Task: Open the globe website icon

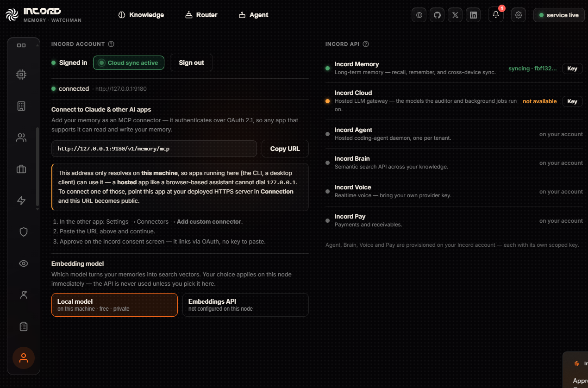Action: click(419, 15)
